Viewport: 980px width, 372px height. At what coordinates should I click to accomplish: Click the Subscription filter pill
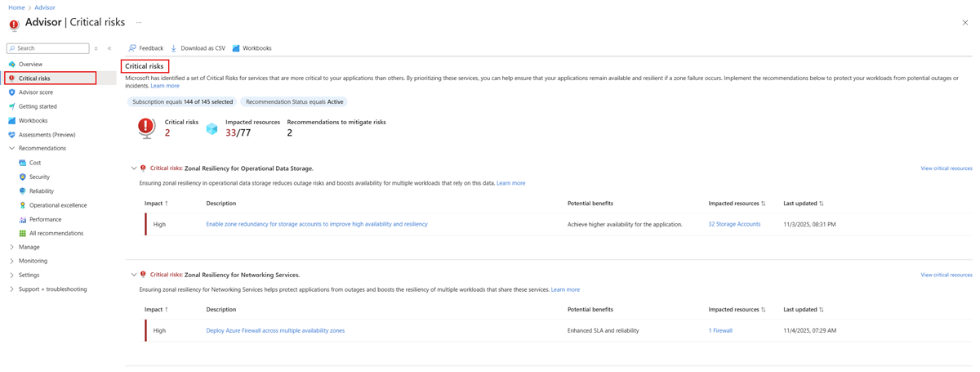pyautogui.click(x=182, y=102)
